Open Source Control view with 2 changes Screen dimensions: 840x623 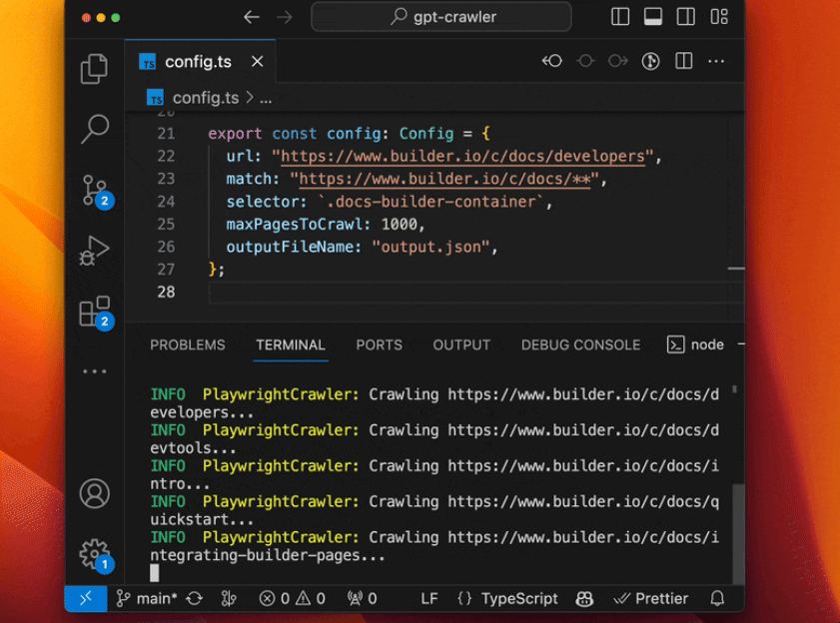pyautogui.click(x=97, y=192)
